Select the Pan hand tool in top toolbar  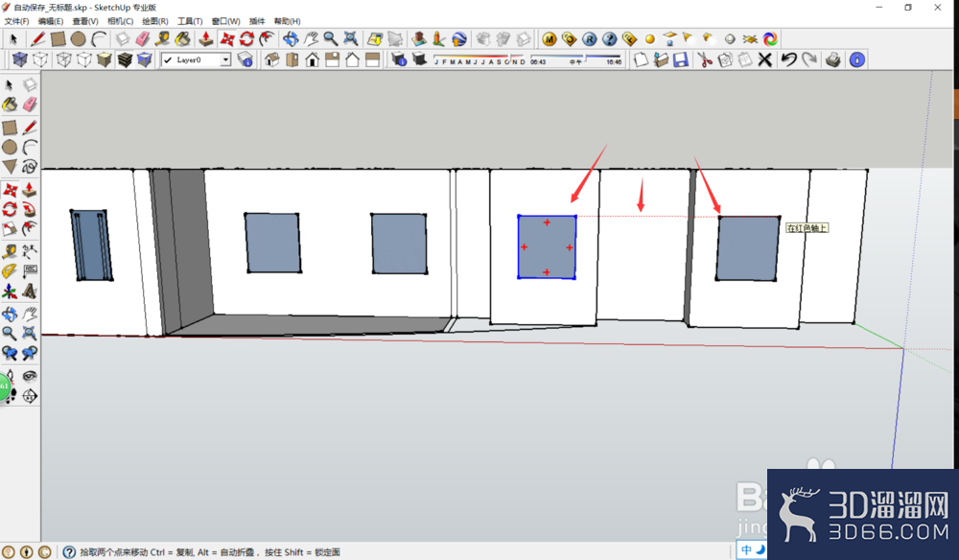tap(311, 39)
